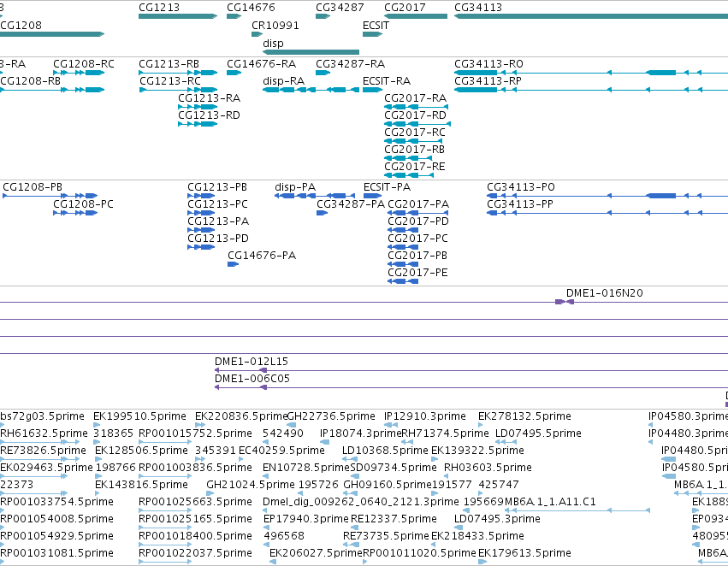Click EST RH03603.5prime
The height and width of the screenshot is (566, 728).
click(488, 468)
